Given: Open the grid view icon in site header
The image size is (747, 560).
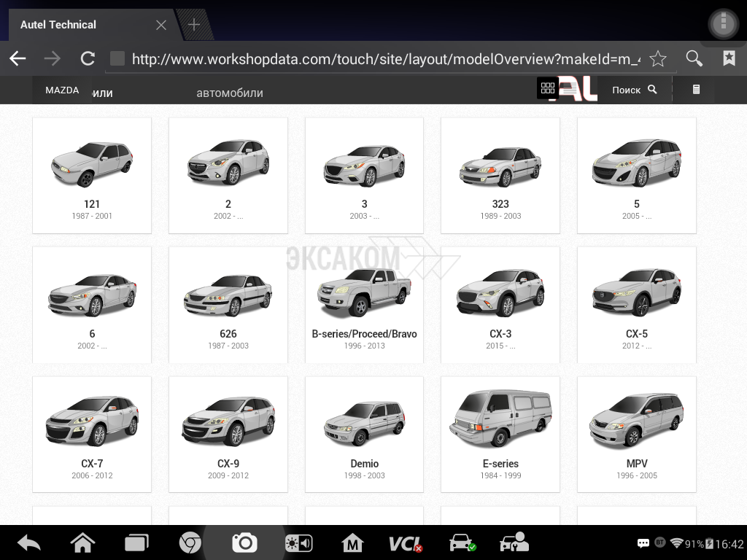Looking at the screenshot, I should click(548, 89).
